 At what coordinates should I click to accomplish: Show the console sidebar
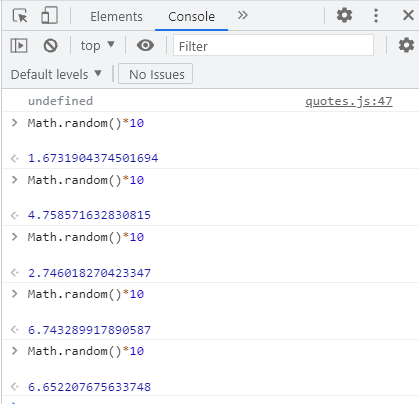pyautogui.click(x=19, y=45)
